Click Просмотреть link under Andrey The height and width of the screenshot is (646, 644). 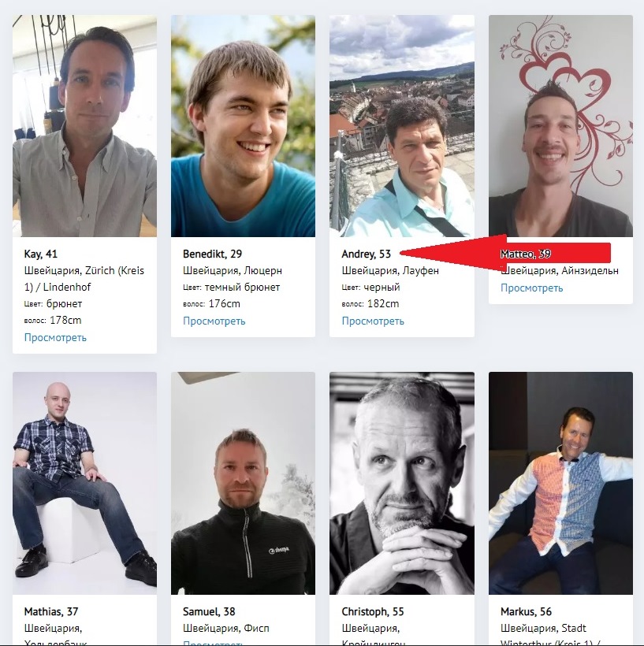[x=373, y=321]
